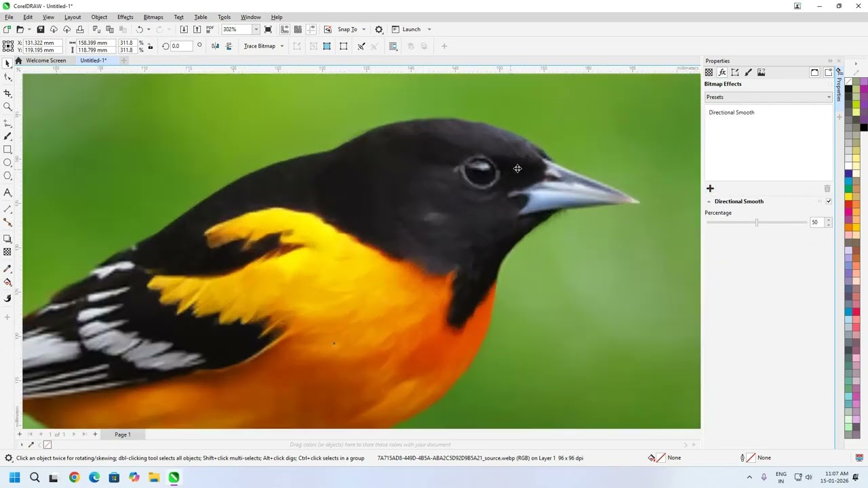Screen dimensions: 868x488
Task: Toggle Show rulers button
Action: pyautogui.click(x=285, y=29)
